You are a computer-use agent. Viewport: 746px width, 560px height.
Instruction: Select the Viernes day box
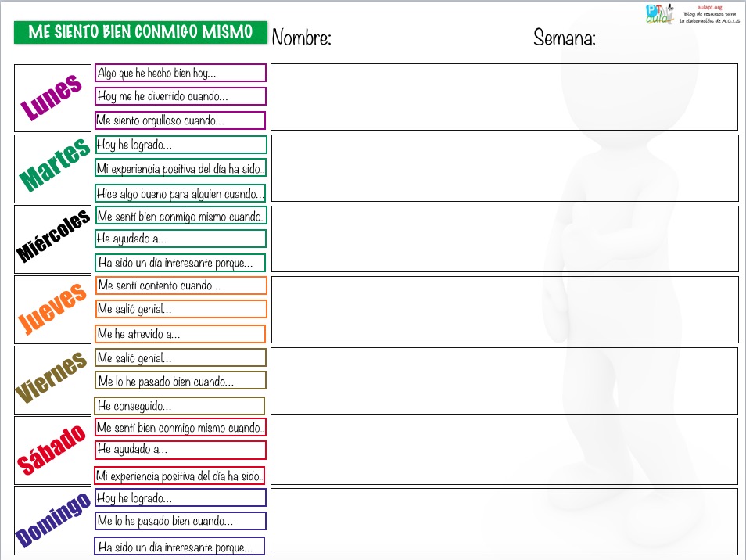[x=53, y=380]
